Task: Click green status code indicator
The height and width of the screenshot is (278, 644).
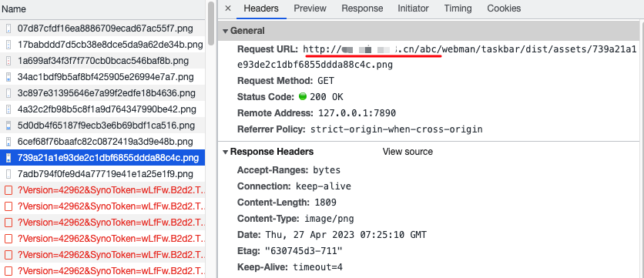Action: click(x=303, y=97)
